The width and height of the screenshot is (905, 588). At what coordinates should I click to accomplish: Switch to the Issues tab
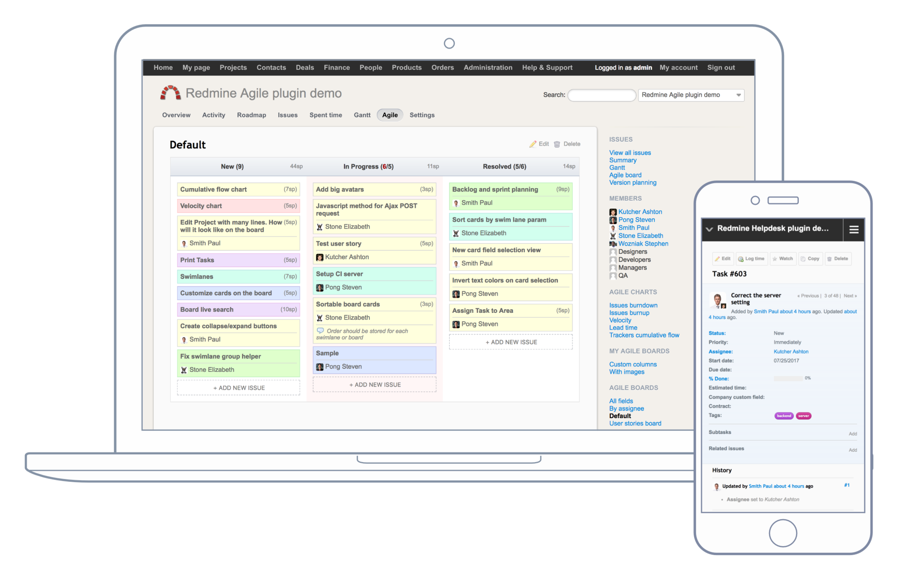(x=287, y=115)
